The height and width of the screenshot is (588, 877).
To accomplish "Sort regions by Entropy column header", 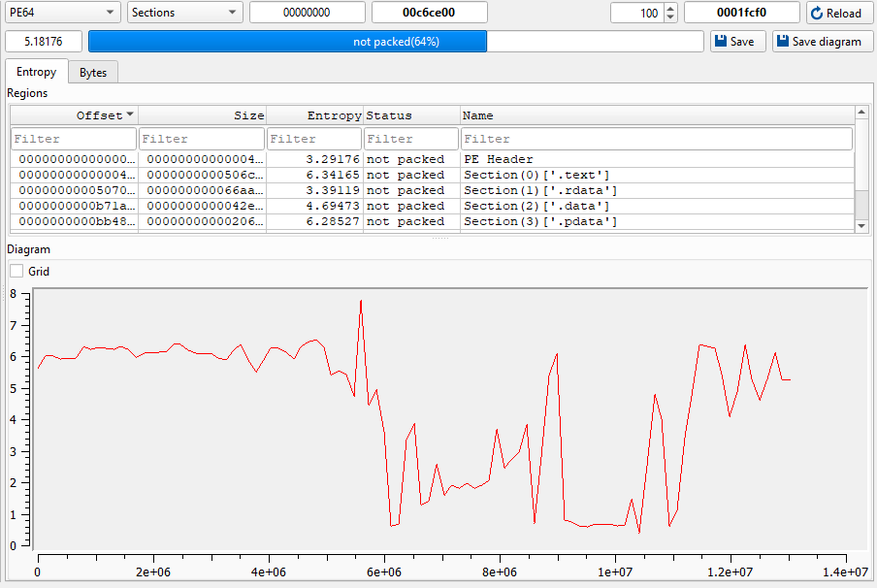I will click(315, 115).
